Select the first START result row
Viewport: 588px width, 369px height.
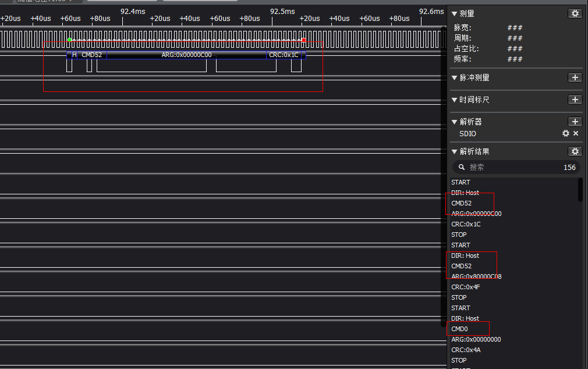click(x=461, y=182)
